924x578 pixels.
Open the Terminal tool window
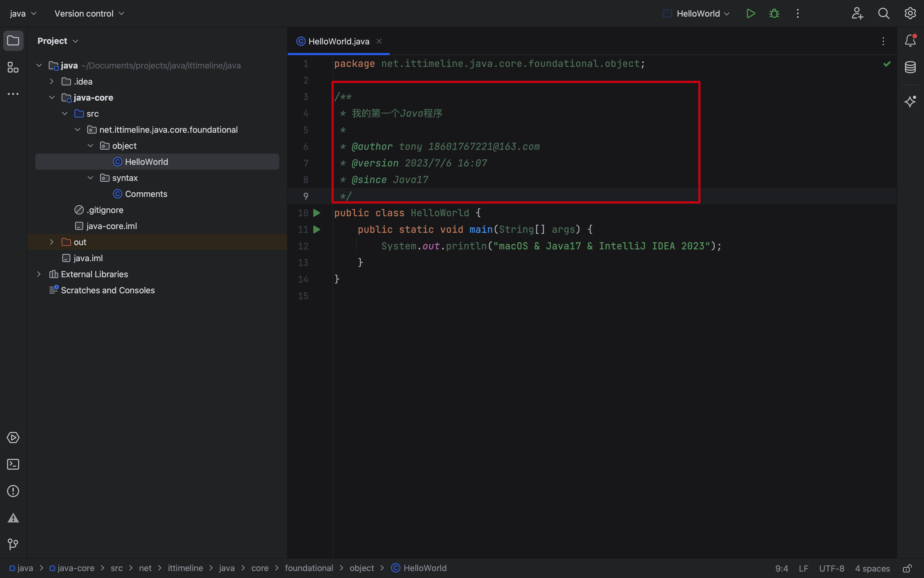[x=13, y=464]
